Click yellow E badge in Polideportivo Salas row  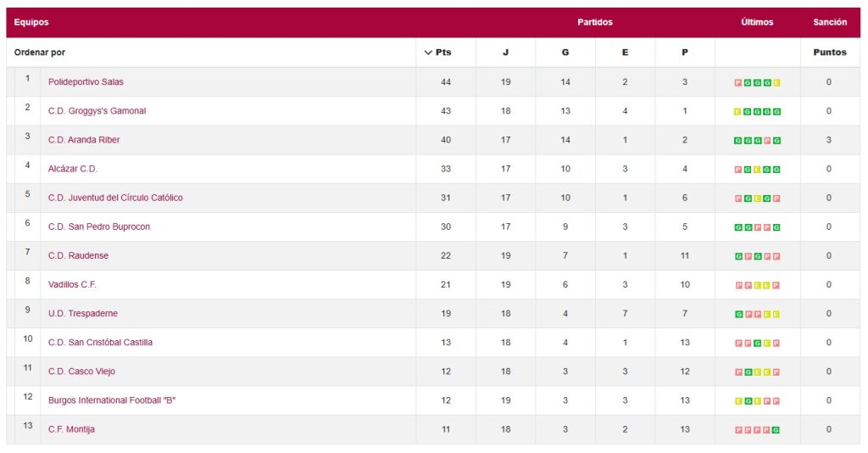[x=776, y=82]
